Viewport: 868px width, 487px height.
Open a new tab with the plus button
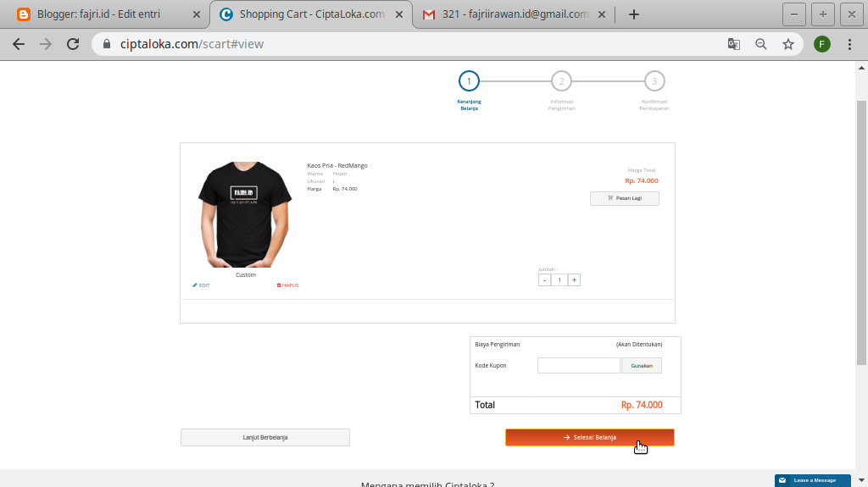634,14
